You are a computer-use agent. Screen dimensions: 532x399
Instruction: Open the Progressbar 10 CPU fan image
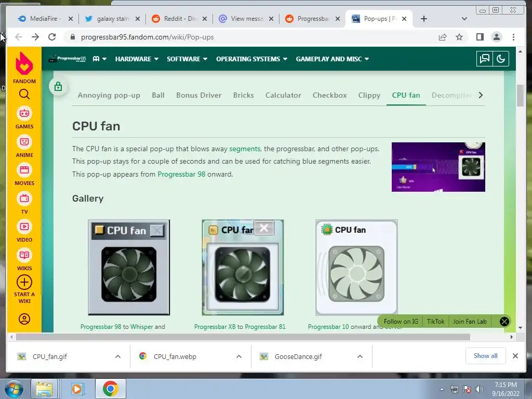pyautogui.click(x=356, y=268)
